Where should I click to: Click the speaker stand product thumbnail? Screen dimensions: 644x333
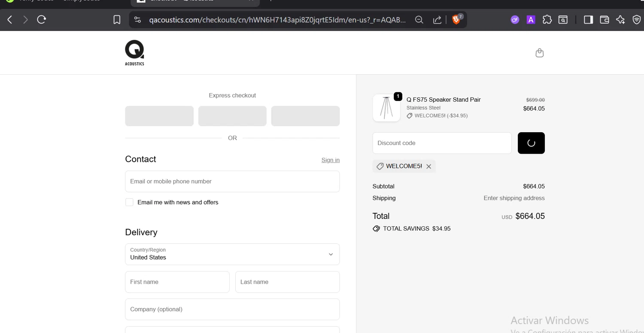386,108
